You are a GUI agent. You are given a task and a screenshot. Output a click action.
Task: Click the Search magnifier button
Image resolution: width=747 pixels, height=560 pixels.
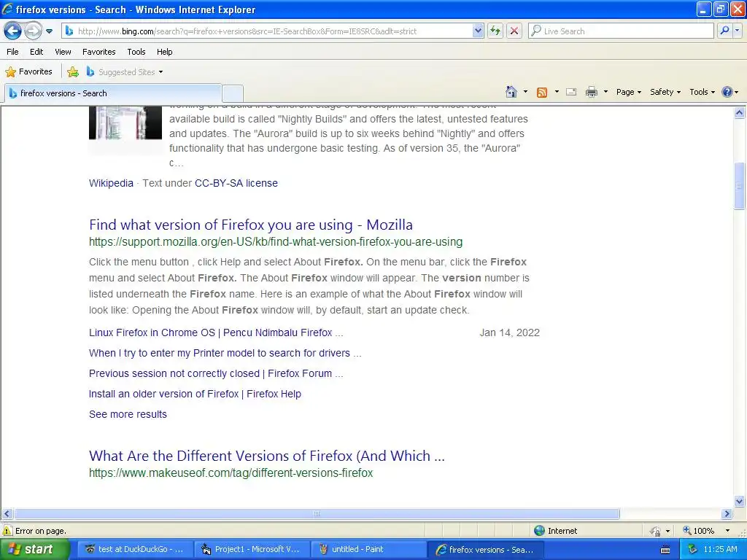(724, 31)
